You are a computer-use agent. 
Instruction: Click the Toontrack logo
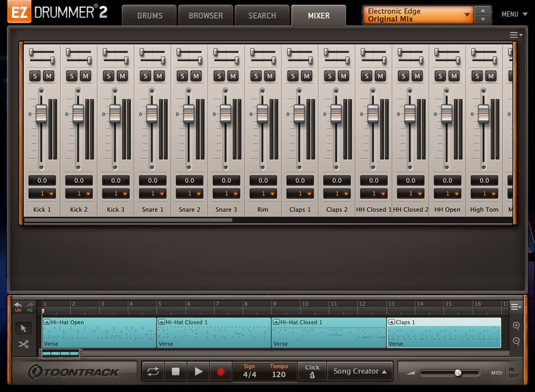tap(74, 372)
